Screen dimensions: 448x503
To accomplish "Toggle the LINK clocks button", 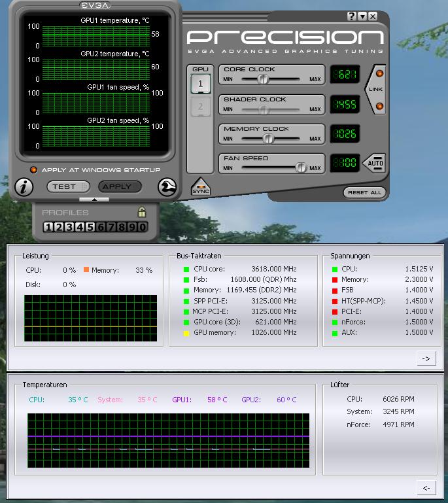I will pyautogui.click(x=375, y=89).
